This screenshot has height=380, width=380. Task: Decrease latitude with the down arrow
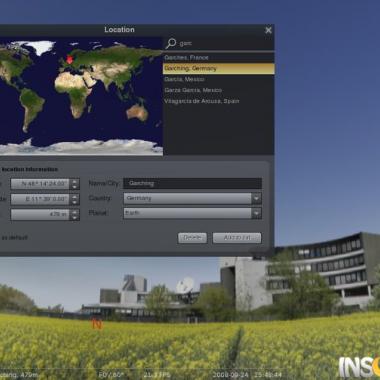[75, 187]
